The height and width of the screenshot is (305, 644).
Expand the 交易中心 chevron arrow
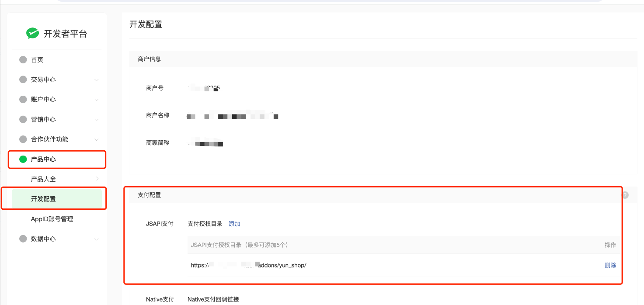click(x=97, y=80)
